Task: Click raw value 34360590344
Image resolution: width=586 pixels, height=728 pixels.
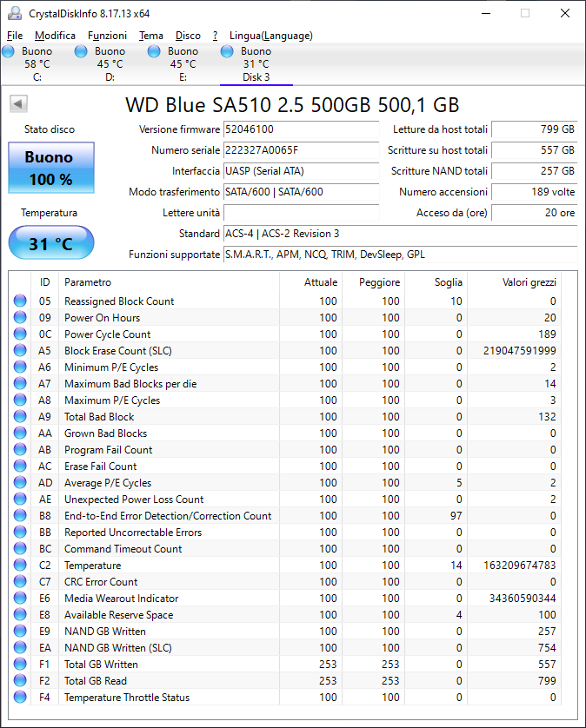Action: tap(523, 598)
